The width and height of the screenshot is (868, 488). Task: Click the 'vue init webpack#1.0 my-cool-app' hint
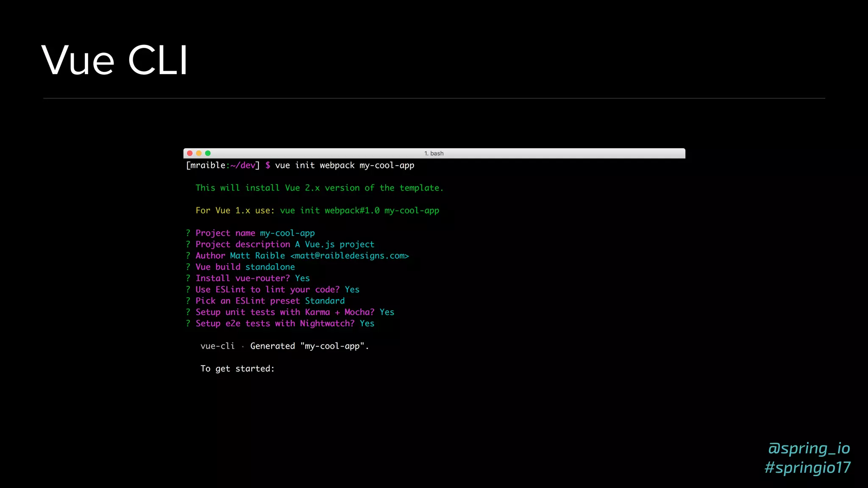[x=359, y=211]
